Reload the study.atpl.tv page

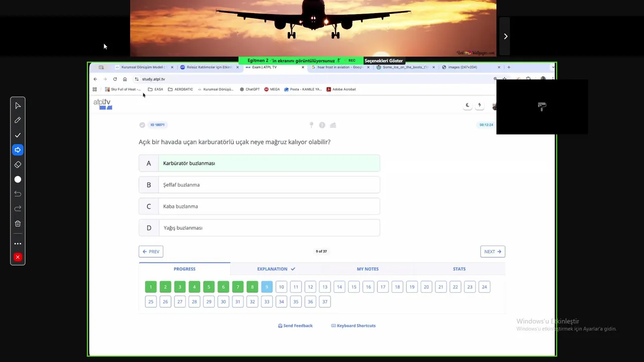click(x=115, y=79)
